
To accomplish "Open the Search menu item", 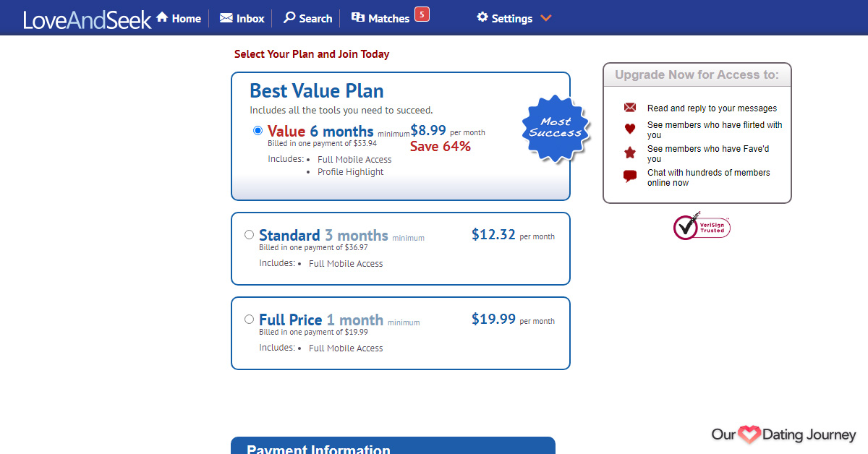I will 308,18.
